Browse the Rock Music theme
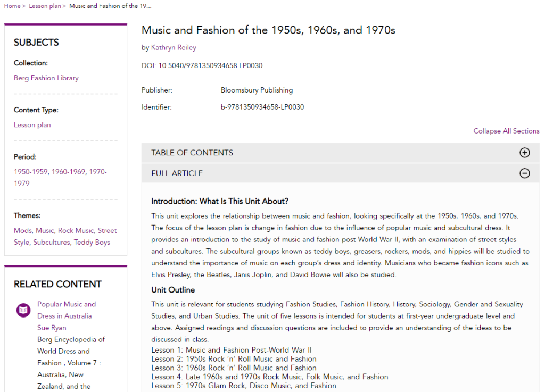The width and height of the screenshot is (545, 392). coord(76,230)
